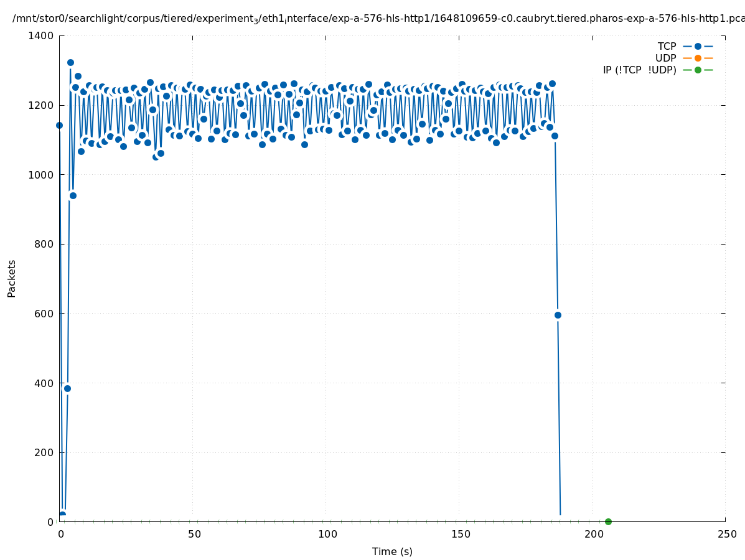Toggle the TCP series in legend
The height and width of the screenshot is (560, 745).
[667, 47]
